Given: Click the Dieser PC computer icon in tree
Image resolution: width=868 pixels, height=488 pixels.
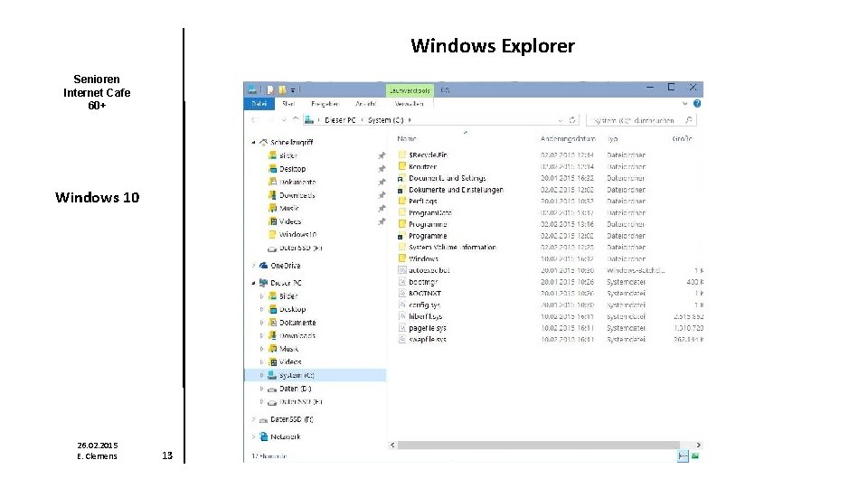Looking at the screenshot, I should (263, 283).
